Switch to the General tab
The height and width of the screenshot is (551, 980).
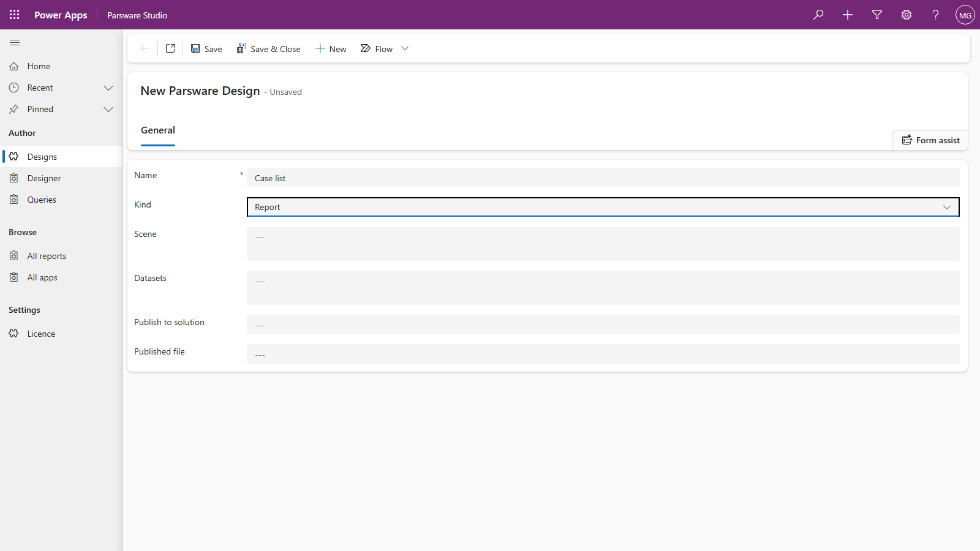(158, 130)
